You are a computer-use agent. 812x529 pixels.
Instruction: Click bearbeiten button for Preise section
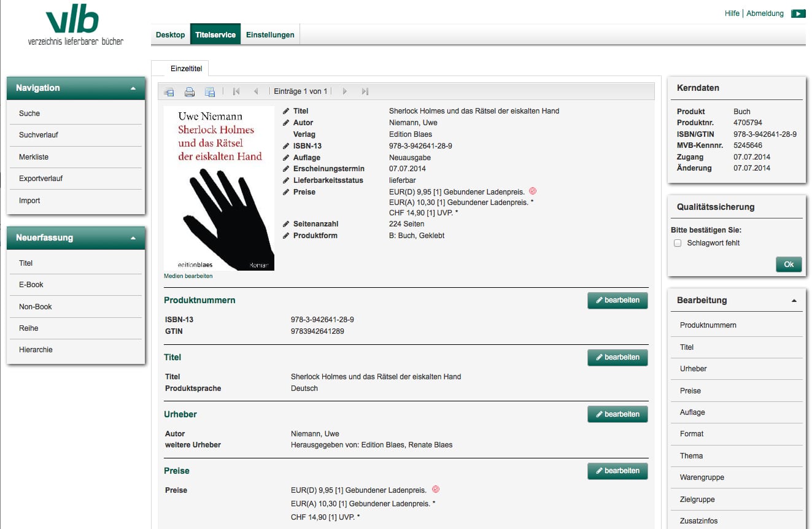tap(617, 471)
